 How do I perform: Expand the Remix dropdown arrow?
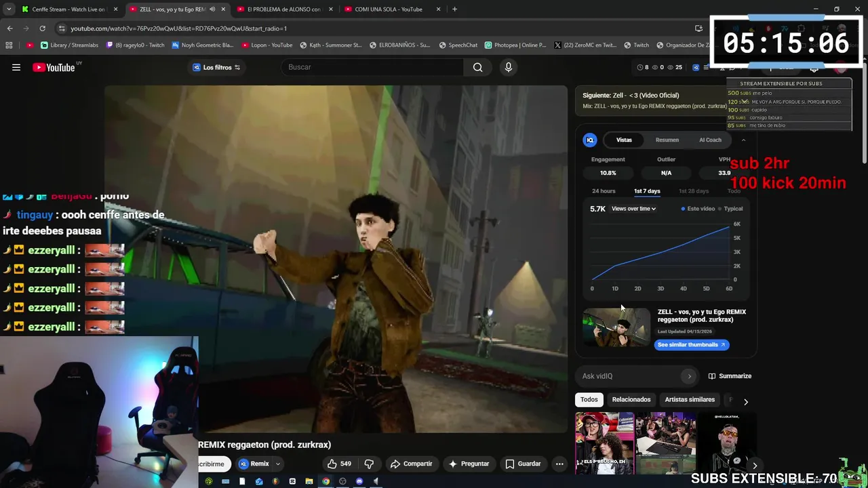[277, 464]
